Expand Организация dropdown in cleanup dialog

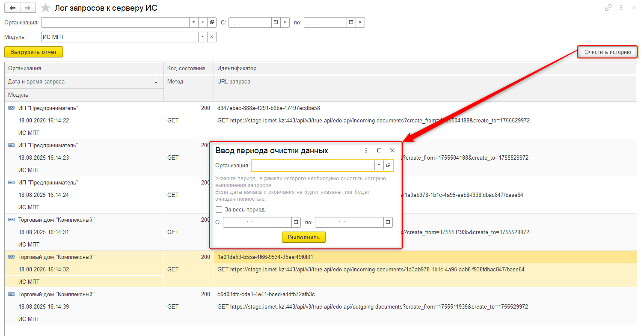[379, 165]
